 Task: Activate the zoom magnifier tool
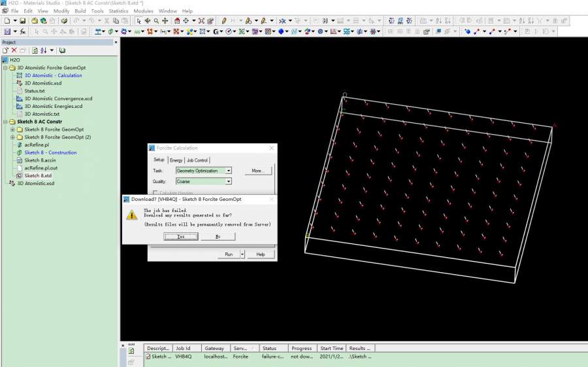tap(156, 21)
